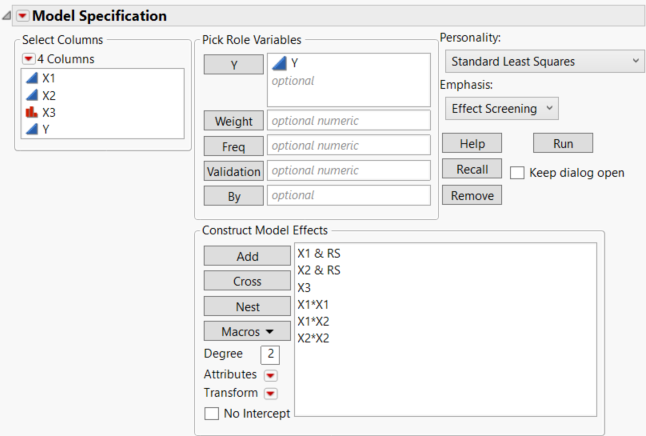The image size is (646, 436).
Task: Open the Macros dropdown menu
Action: (247, 331)
